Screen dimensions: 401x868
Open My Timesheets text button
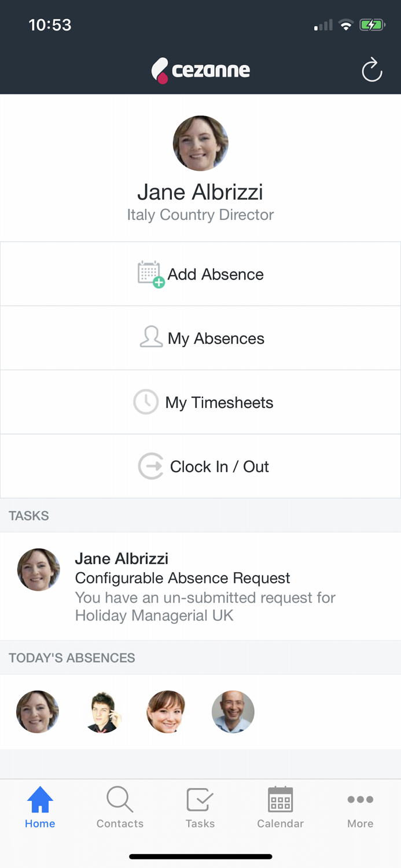tap(219, 403)
